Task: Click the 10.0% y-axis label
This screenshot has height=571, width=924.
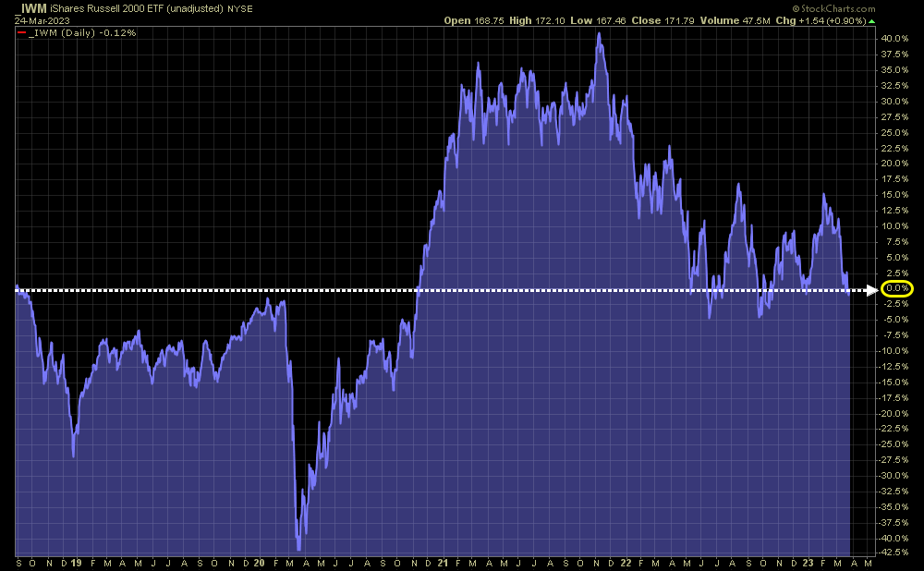Action: coord(894,225)
